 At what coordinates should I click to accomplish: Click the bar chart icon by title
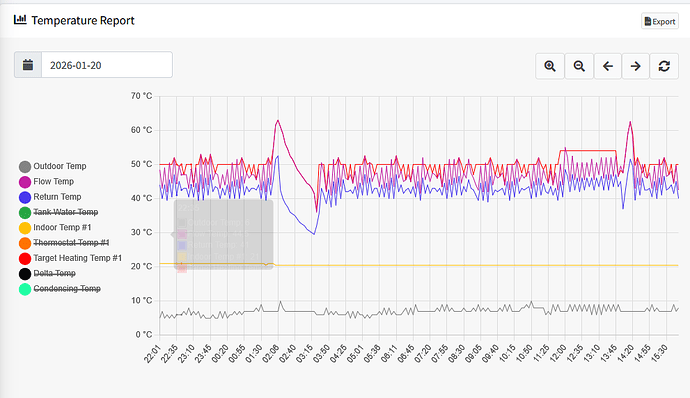20,19
